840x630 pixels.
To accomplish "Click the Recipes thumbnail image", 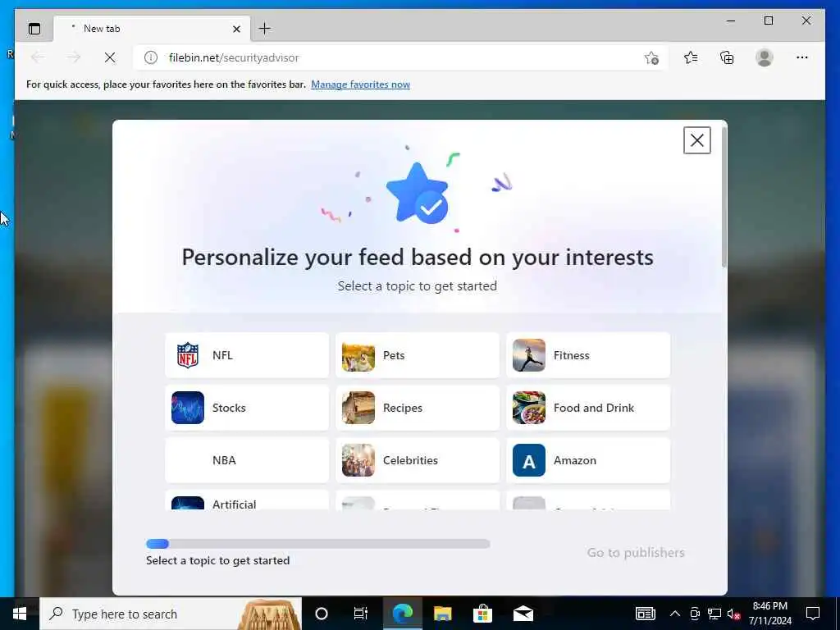I will click(358, 408).
